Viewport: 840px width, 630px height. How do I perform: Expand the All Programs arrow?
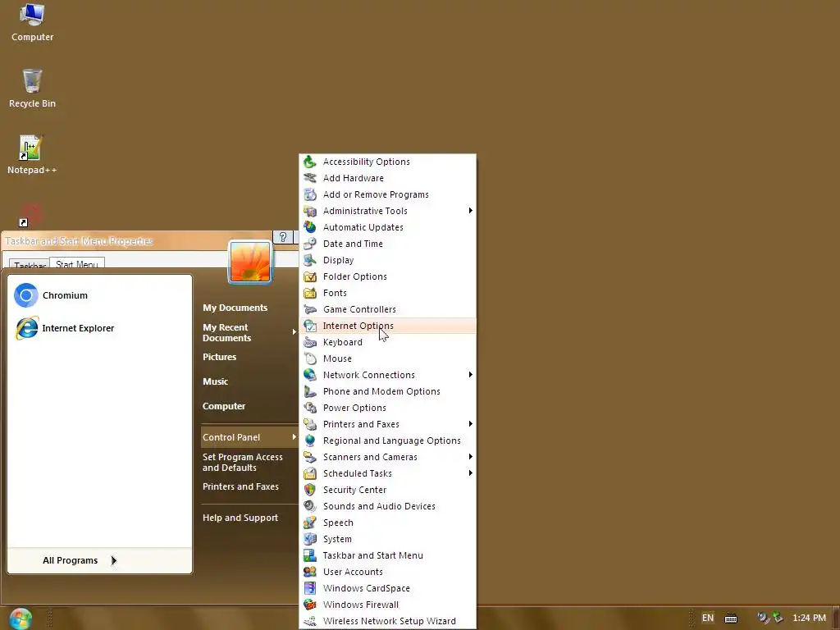tap(113, 560)
